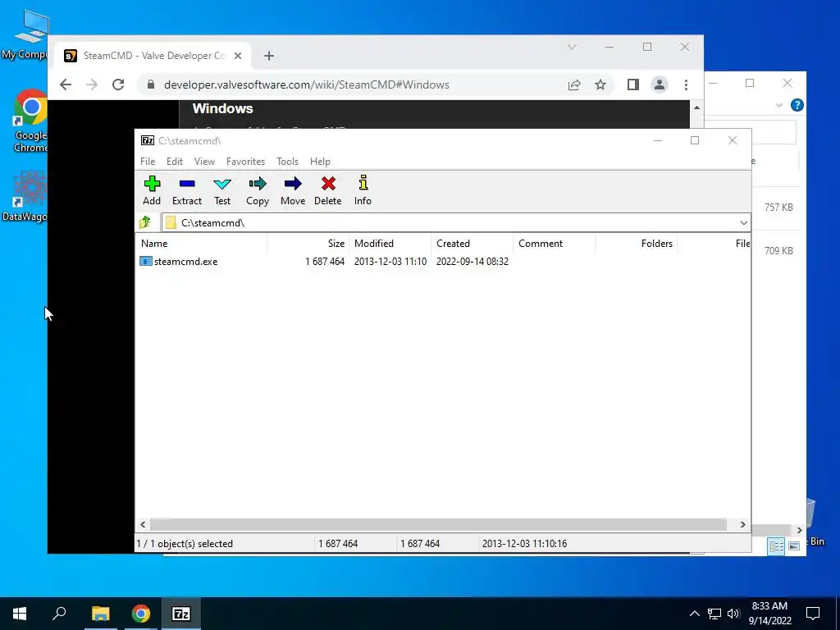Open the 7-Zip Help menu
This screenshot has width=840, height=630.
tap(321, 162)
